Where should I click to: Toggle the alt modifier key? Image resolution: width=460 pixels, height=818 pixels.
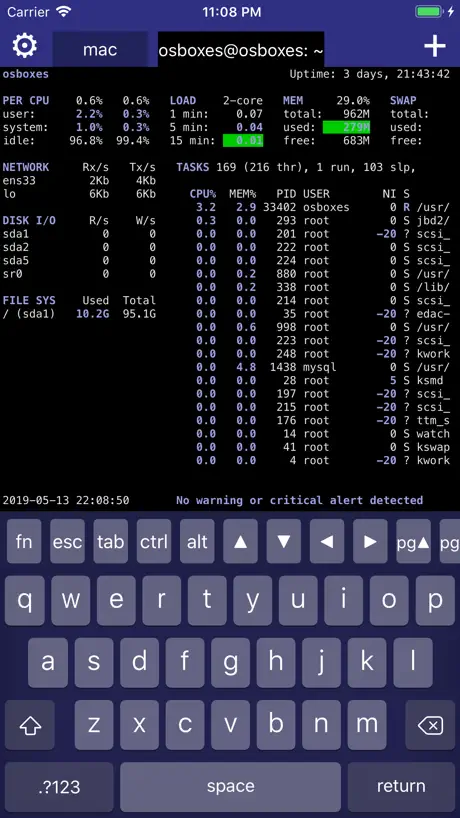tap(197, 542)
